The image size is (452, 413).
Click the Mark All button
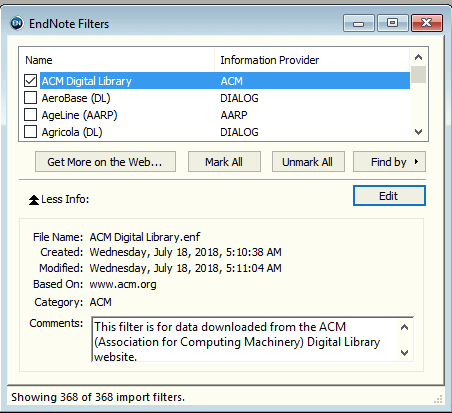point(224,162)
